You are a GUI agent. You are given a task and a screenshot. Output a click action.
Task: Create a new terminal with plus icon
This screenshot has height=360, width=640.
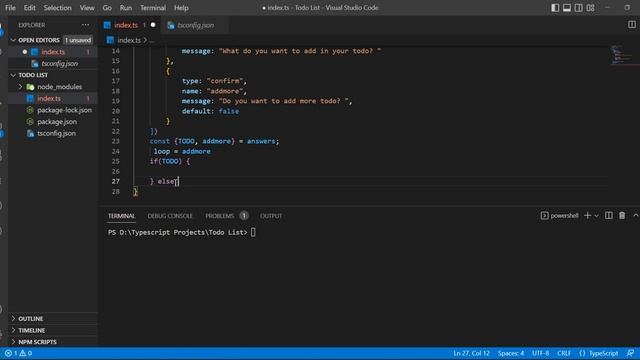click(x=587, y=216)
